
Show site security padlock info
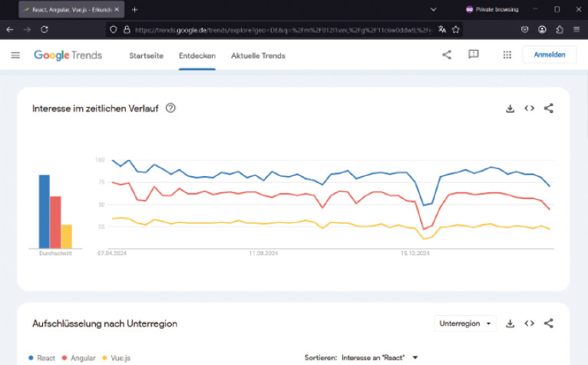click(x=127, y=30)
